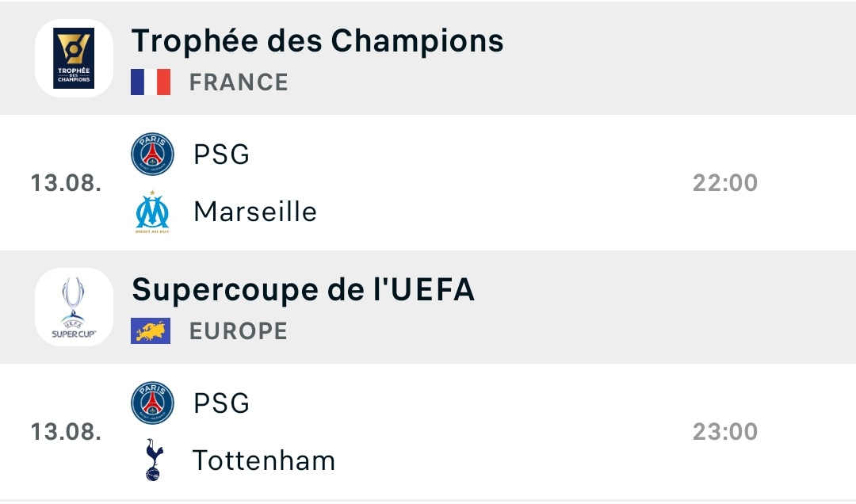The width and height of the screenshot is (856, 504).
Task: Tap the Europe map flag icon
Action: coord(151,331)
